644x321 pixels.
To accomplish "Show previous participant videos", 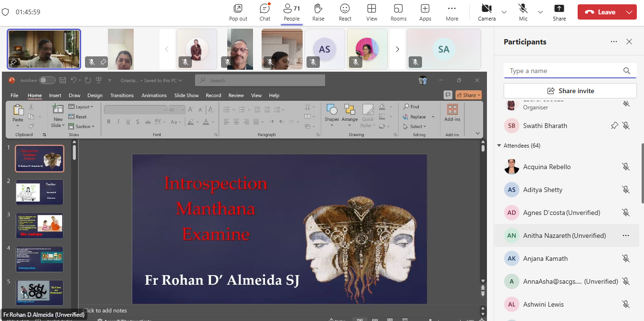I will (167, 49).
